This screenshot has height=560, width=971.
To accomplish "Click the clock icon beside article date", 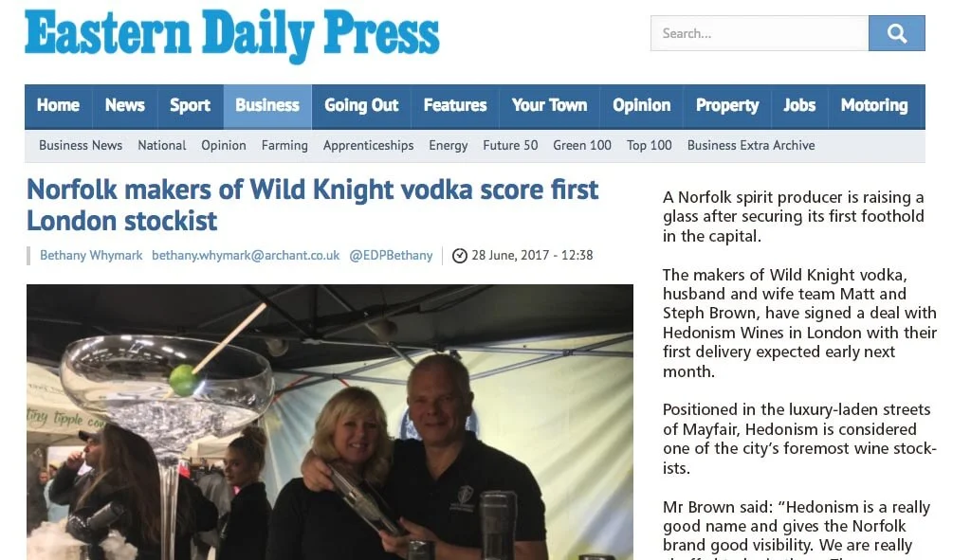I will [460, 256].
